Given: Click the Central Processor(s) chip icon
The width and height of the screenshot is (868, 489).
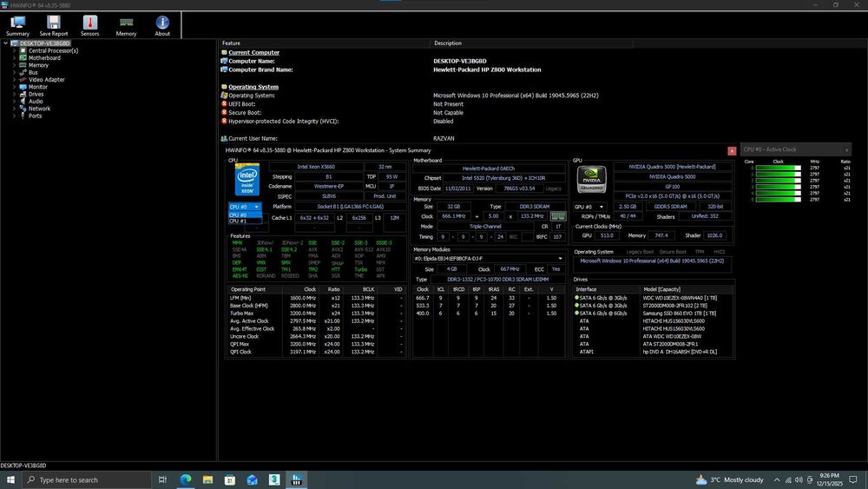Looking at the screenshot, I should coord(23,50).
